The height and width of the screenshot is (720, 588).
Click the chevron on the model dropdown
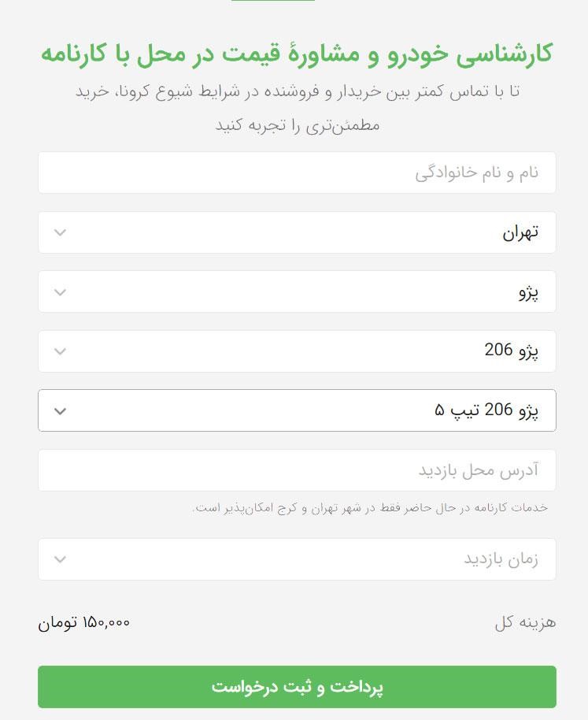[x=60, y=351]
